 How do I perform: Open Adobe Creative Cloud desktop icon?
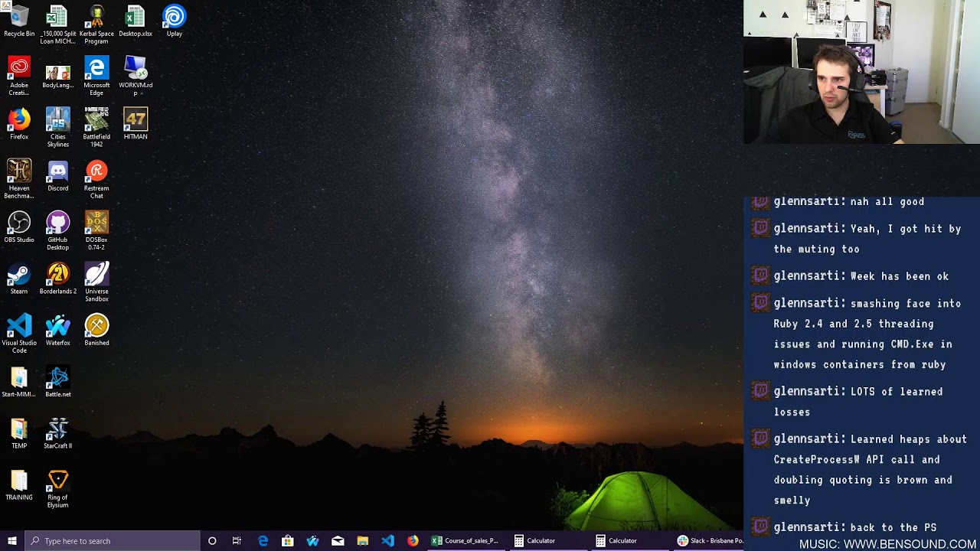click(19, 77)
